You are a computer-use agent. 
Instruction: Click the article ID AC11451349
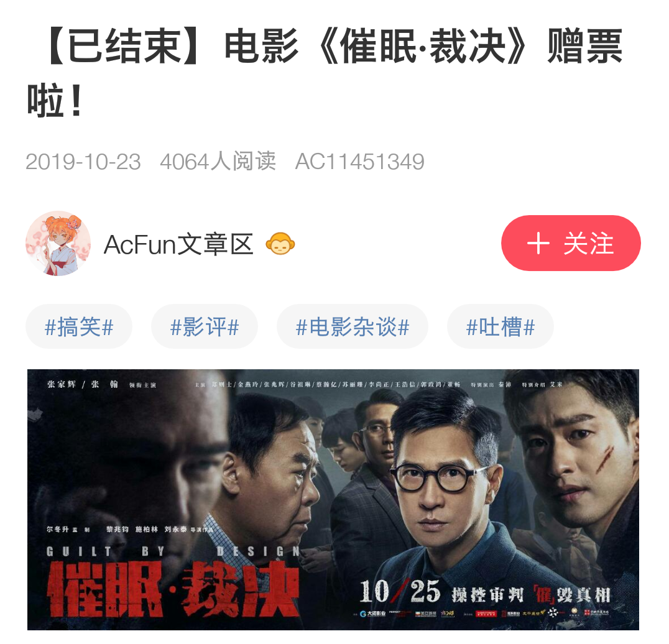click(359, 162)
